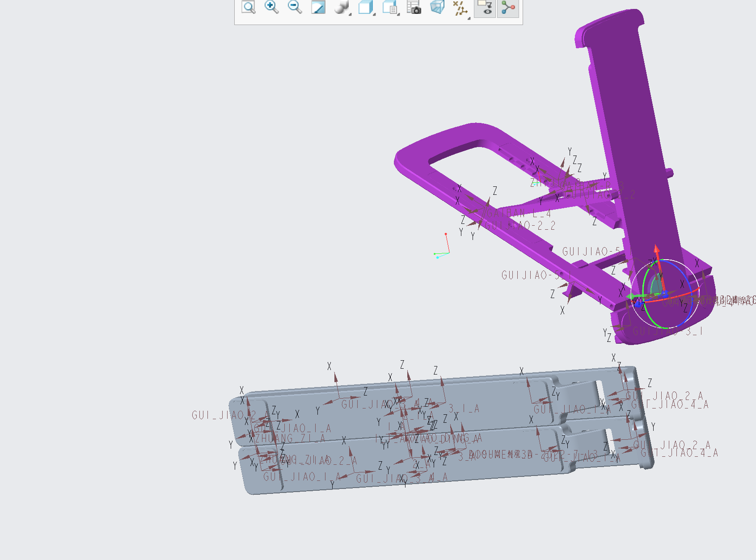Toggle the Spin Center display button
The image size is (756, 560).
pos(508,8)
